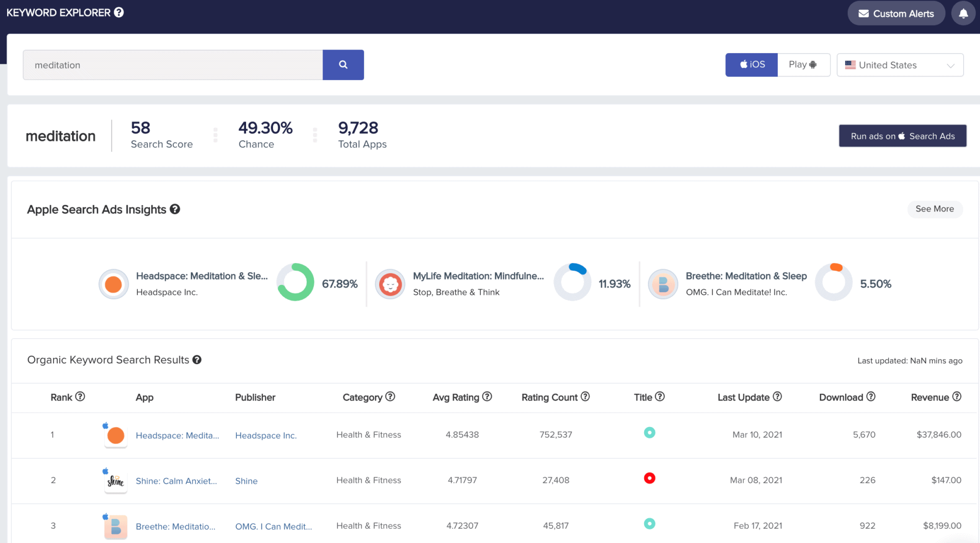Viewport: 980px width, 543px height.
Task: Click MyLife Meditation: Mindfulne... title in Insights
Action: click(x=478, y=276)
